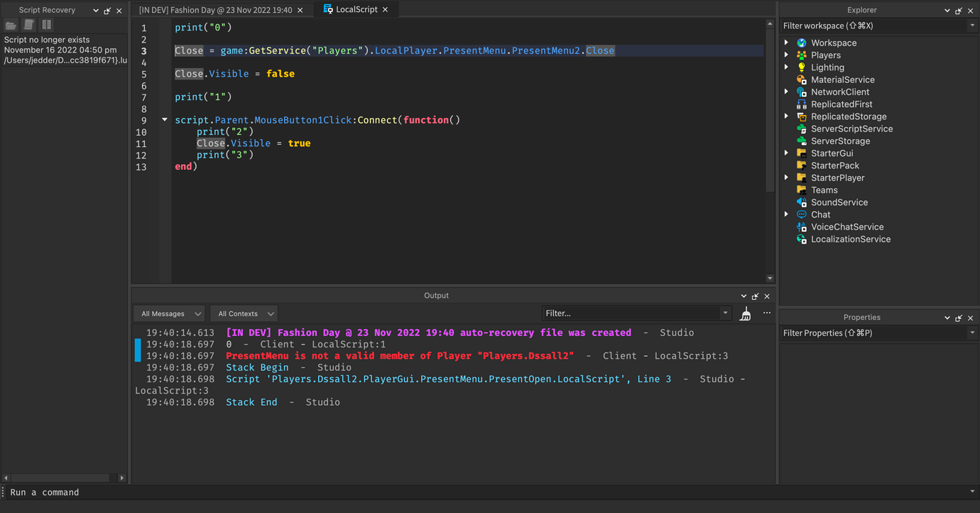Click the SoundService icon
Viewport: 980px width, 513px height.
click(802, 202)
